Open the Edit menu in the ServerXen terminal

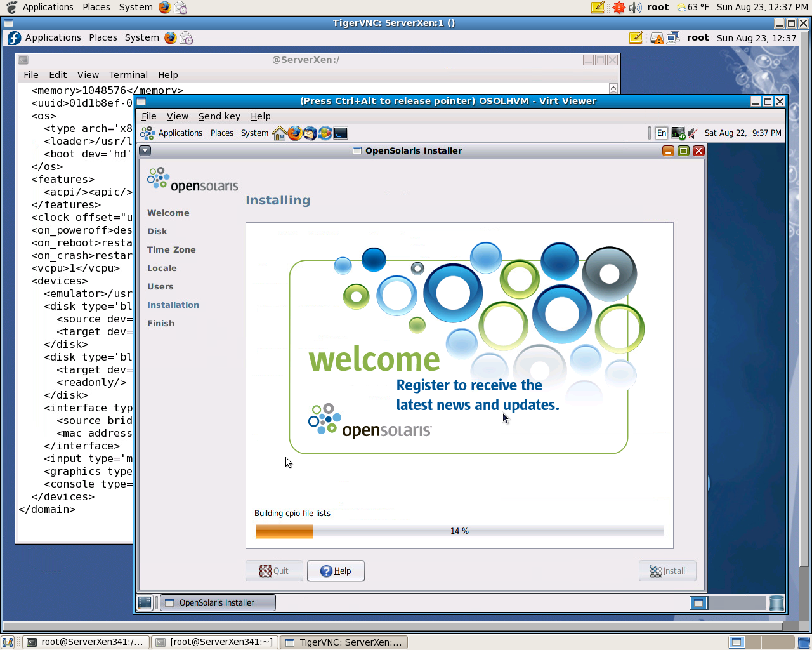pyautogui.click(x=58, y=75)
